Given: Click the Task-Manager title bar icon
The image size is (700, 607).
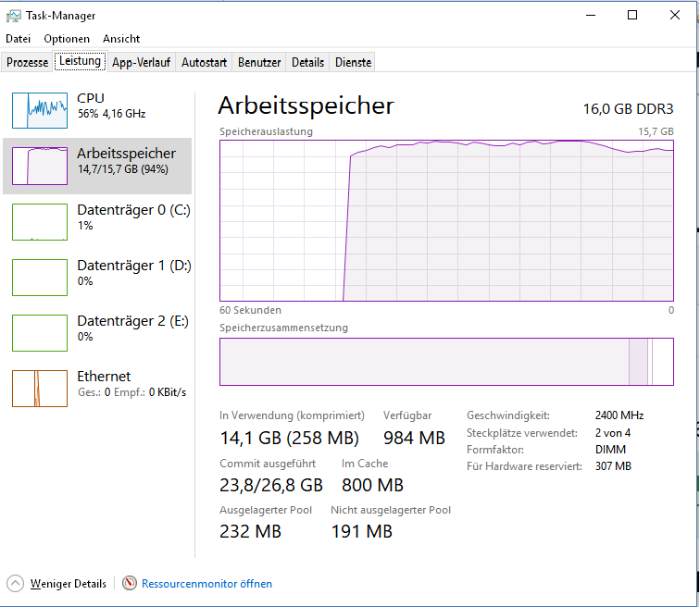Looking at the screenshot, I should pyautogui.click(x=13, y=16).
